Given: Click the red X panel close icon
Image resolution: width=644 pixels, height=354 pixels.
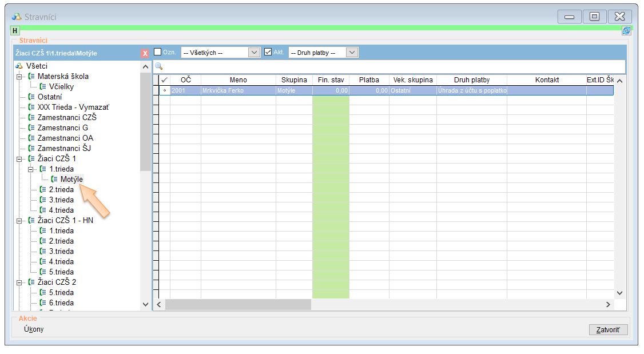Looking at the screenshot, I should (145, 53).
